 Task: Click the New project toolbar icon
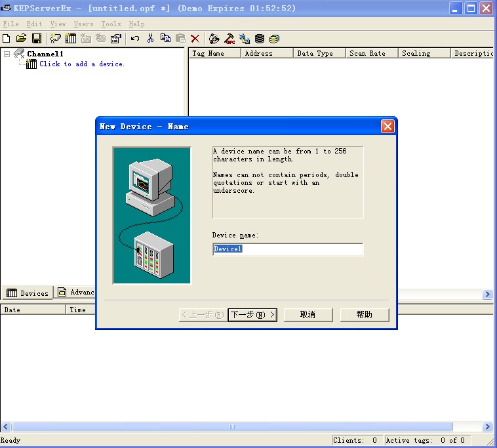(7, 39)
